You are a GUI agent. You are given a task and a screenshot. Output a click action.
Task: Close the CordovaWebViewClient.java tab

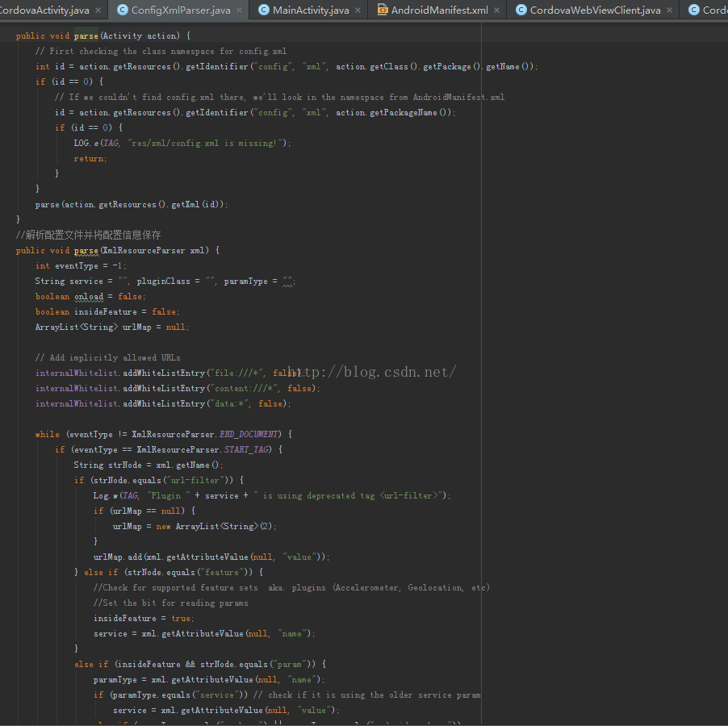pyautogui.click(x=670, y=10)
